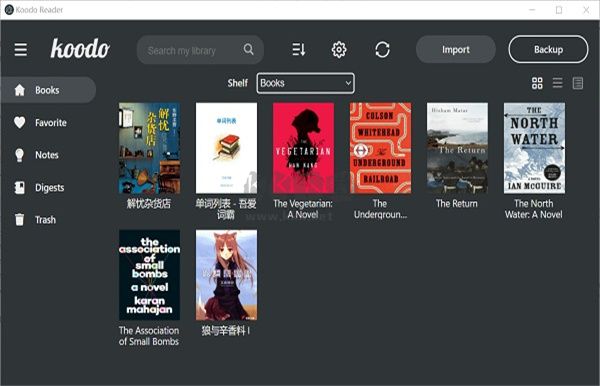Click the Import button
The width and height of the screenshot is (600, 386).
coord(456,49)
